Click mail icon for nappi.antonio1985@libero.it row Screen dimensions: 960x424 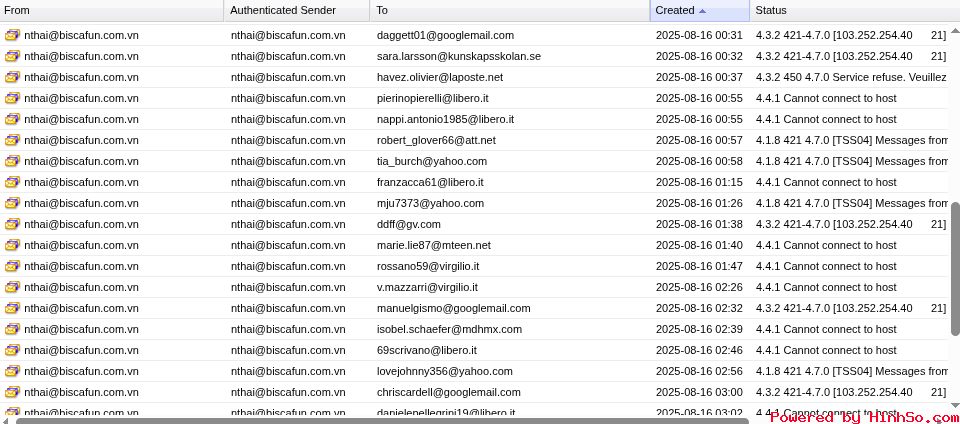12,119
